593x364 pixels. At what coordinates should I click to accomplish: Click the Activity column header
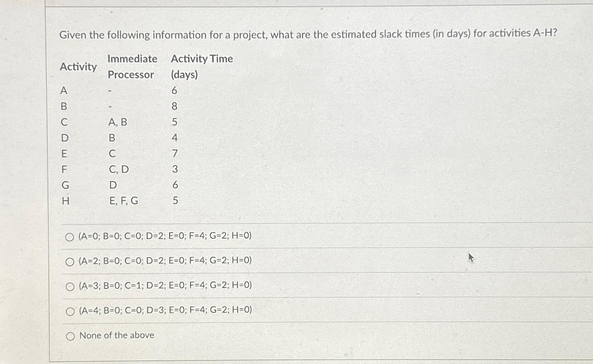click(78, 67)
